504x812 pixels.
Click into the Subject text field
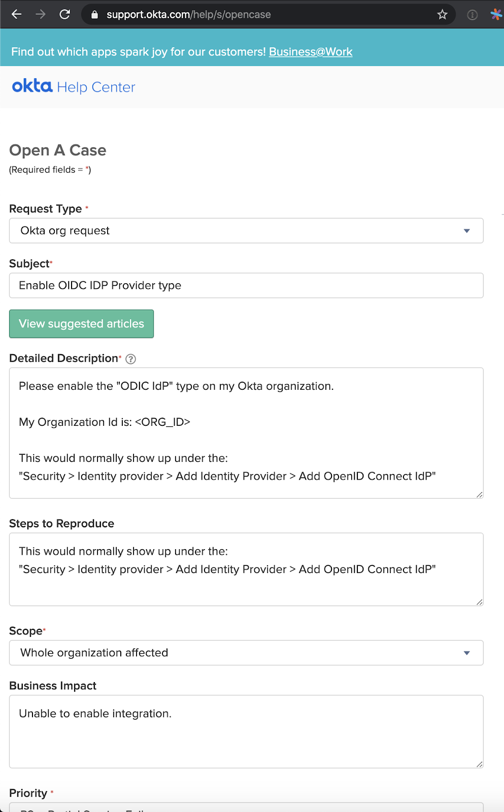246,286
